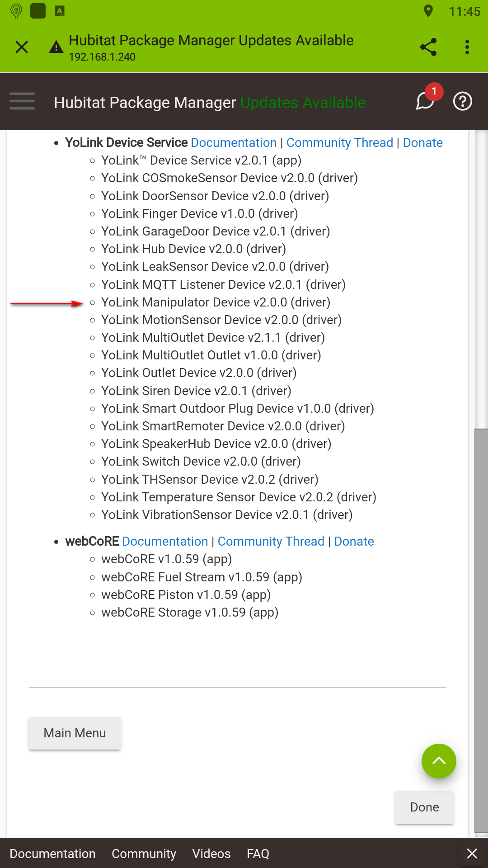Select Documentation in the bottom bar
The width and height of the screenshot is (488, 868).
53,854
